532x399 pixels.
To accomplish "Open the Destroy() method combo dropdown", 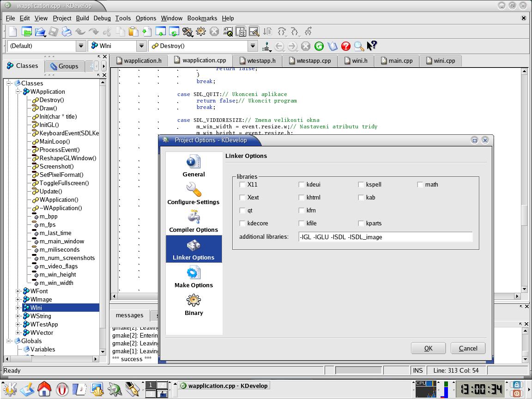I will pos(253,46).
